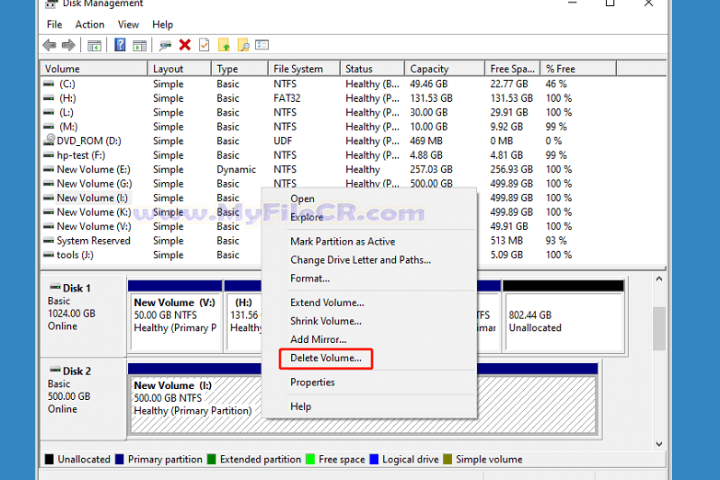
Task: Click the Primary partition legend swatch
Action: pos(119,459)
